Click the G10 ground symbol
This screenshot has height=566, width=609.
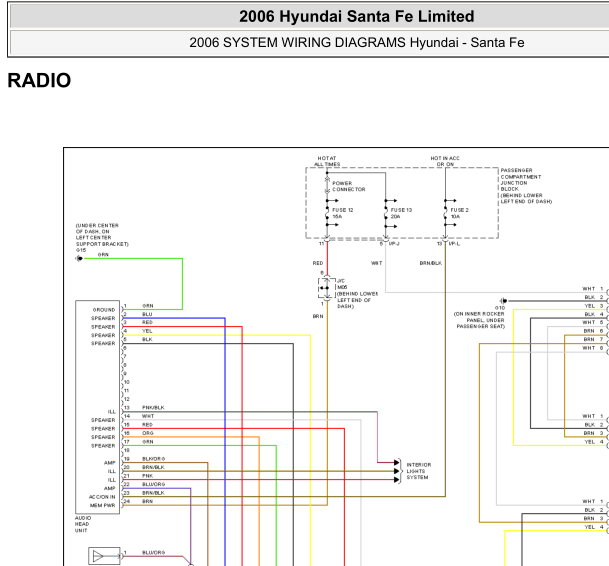pyautogui.click(x=503, y=301)
